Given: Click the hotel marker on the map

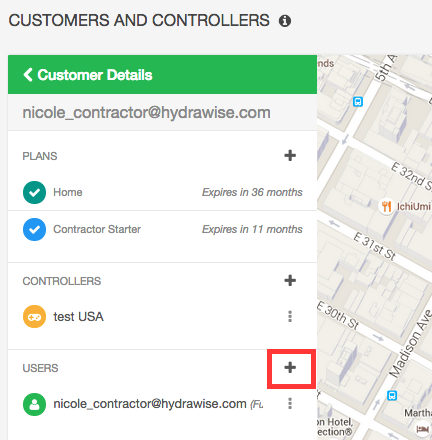Looking at the screenshot, I should coord(423,429).
